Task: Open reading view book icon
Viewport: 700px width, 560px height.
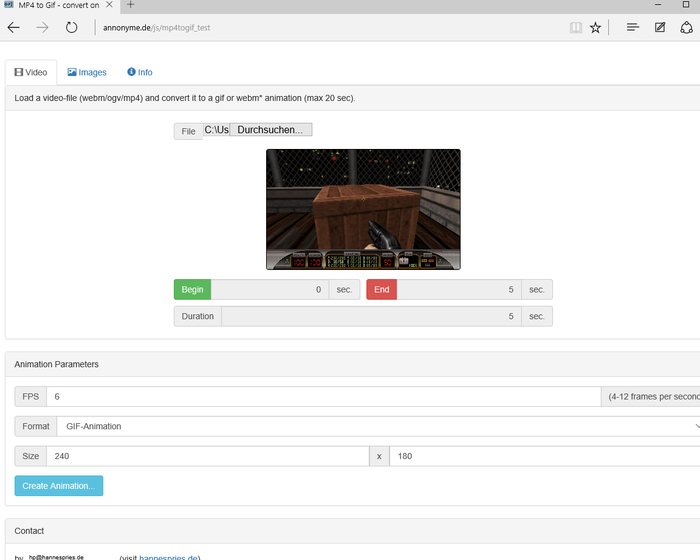Action: click(575, 28)
